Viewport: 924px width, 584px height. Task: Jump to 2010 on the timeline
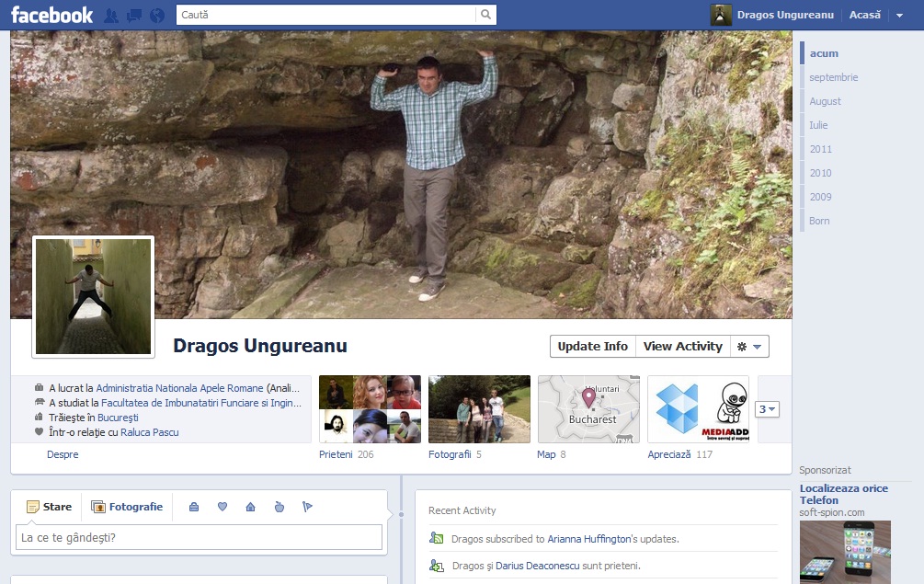(x=820, y=173)
